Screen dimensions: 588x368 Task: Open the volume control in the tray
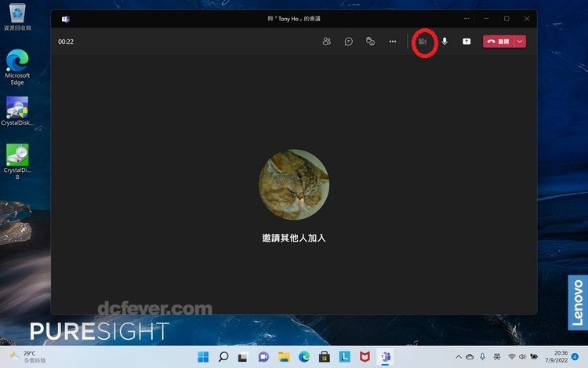coord(522,357)
